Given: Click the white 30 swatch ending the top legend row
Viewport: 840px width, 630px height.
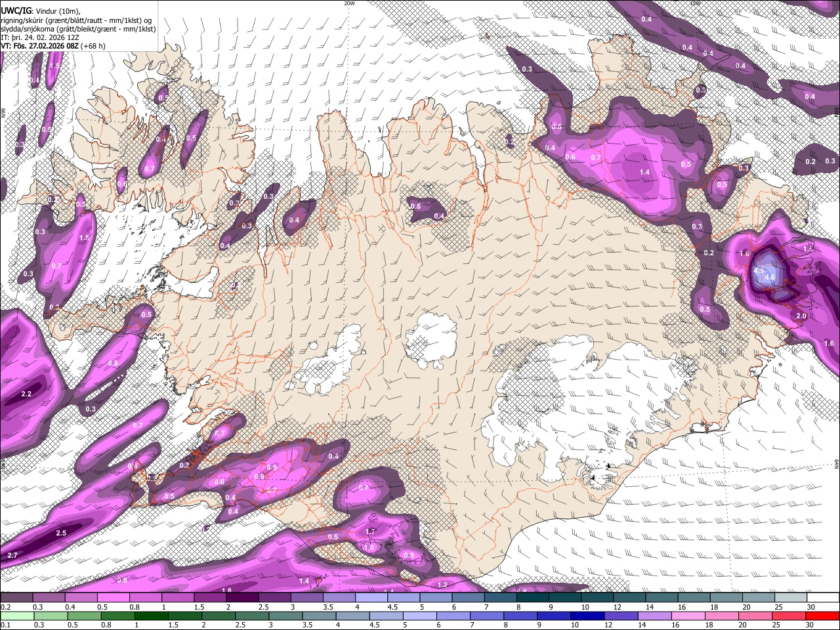Looking at the screenshot, I should (823, 597).
